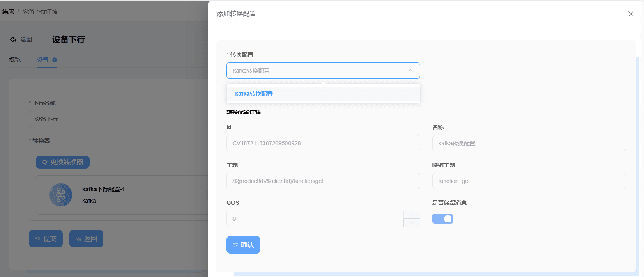Click the 添加转换配置 dialog title
Screen dimensions: 644x277
pyautogui.click(x=236, y=14)
